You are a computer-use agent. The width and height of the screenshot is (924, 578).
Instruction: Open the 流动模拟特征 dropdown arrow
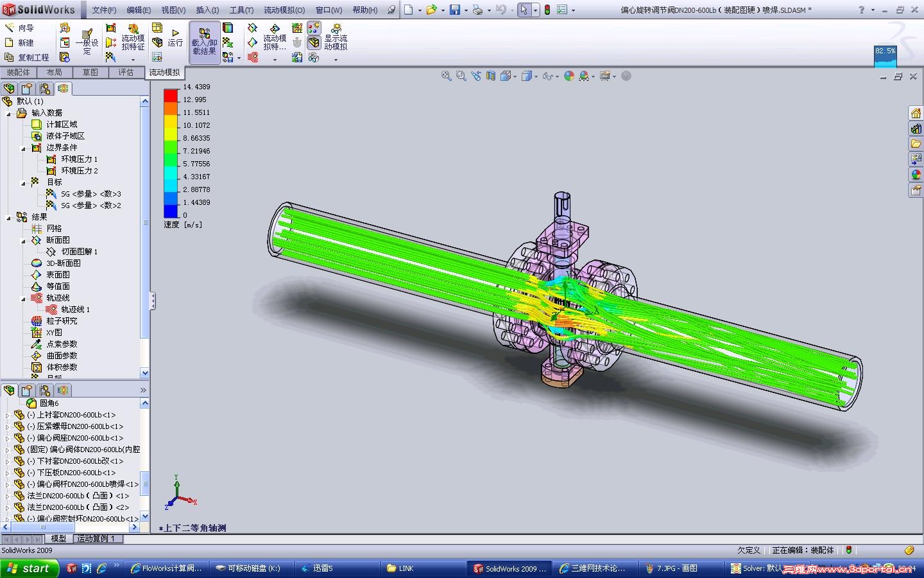[133, 60]
